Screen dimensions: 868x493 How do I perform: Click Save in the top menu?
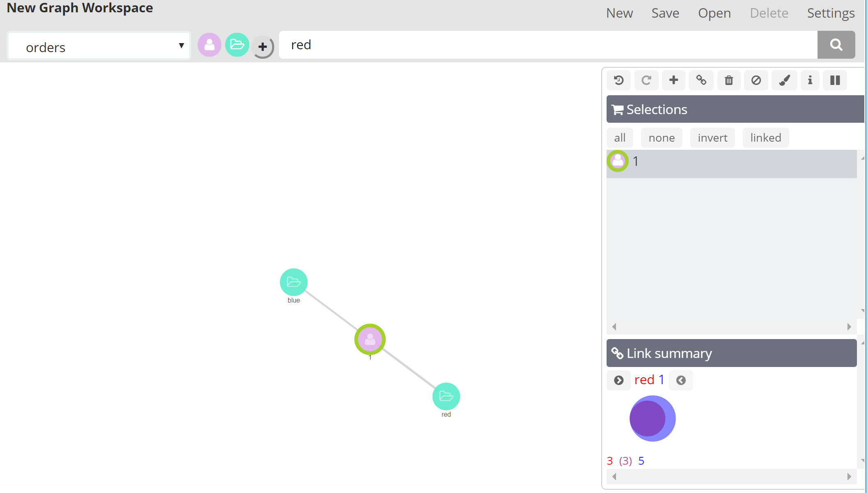665,13
